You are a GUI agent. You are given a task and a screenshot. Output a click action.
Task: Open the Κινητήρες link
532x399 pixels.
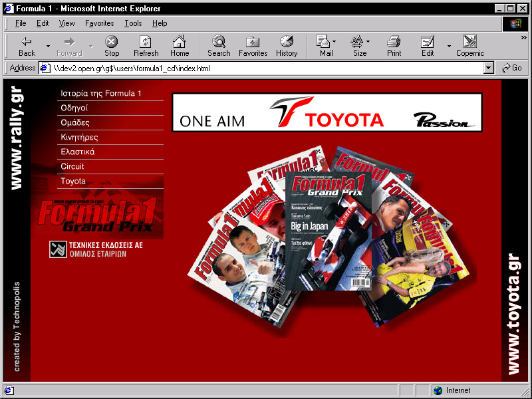(79, 137)
